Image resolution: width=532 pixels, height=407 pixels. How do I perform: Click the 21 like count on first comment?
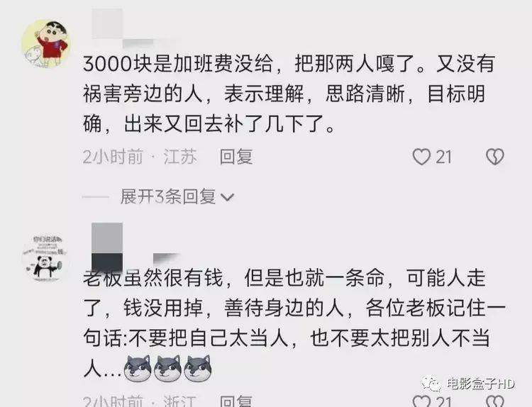pyautogui.click(x=444, y=157)
